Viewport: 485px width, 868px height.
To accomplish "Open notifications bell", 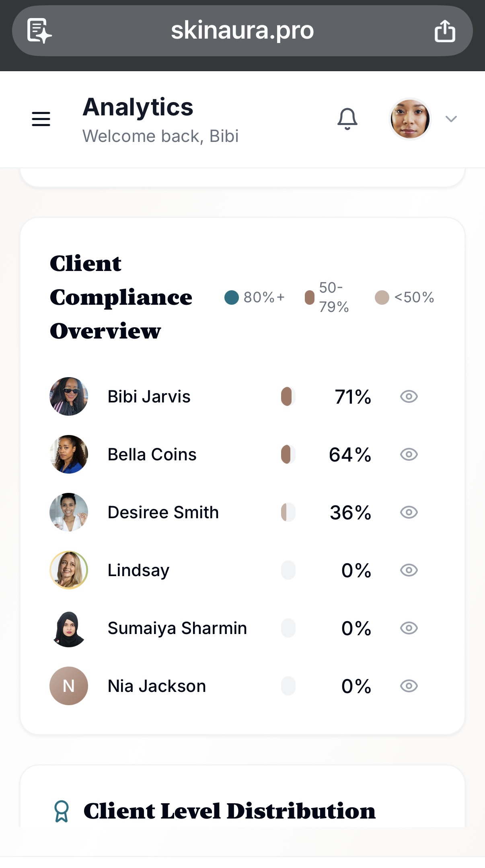I will (x=347, y=119).
